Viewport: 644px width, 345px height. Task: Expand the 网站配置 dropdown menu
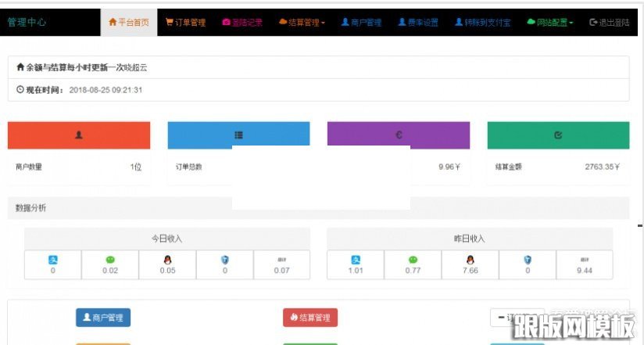click(550, 23)
